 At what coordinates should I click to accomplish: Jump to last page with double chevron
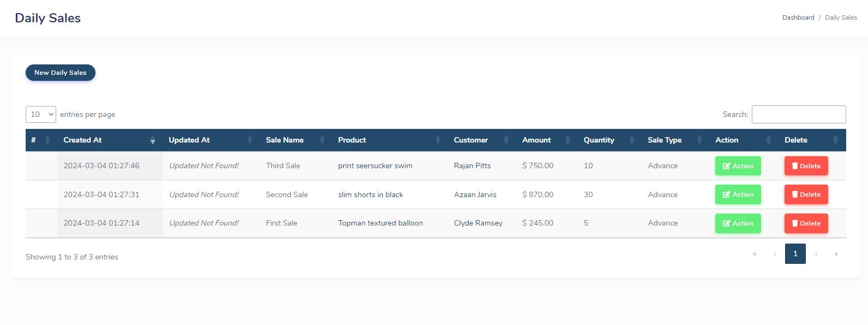pos(836,254)
